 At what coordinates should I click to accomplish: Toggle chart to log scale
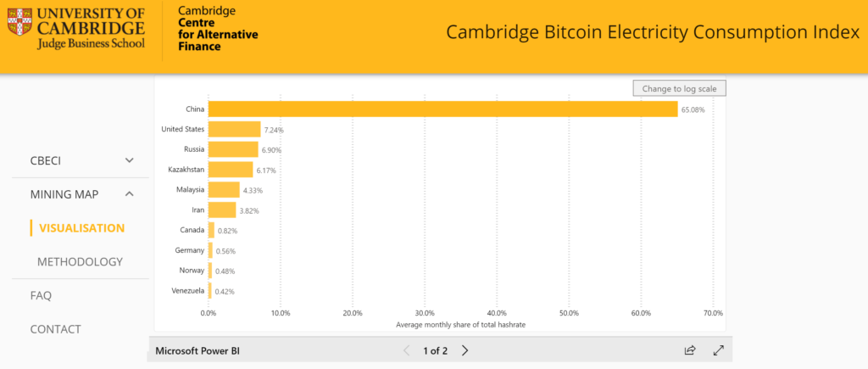[680, 88]
